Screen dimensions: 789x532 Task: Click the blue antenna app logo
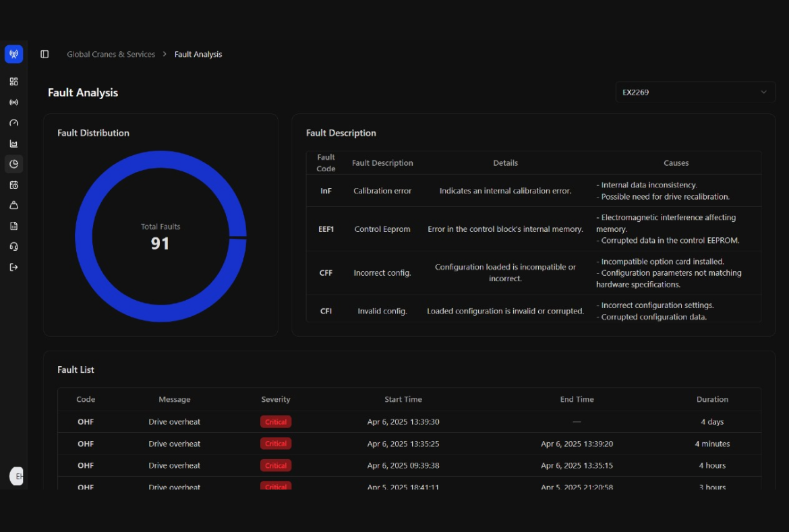click(x=13, y=54)
